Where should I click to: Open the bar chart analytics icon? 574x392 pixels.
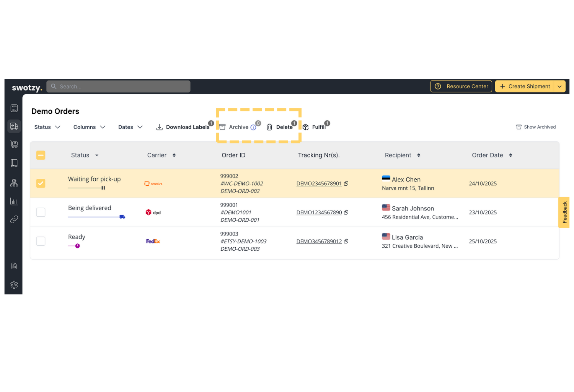(x=14, y=201)
